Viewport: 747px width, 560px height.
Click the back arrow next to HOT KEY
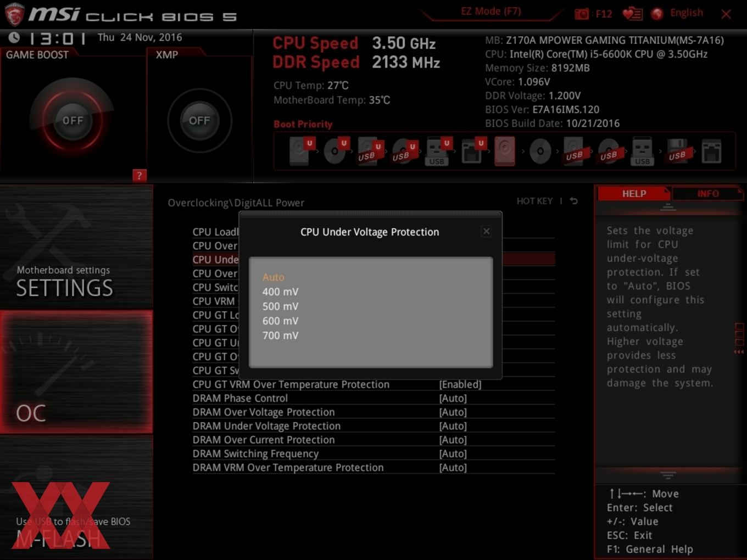573,201
